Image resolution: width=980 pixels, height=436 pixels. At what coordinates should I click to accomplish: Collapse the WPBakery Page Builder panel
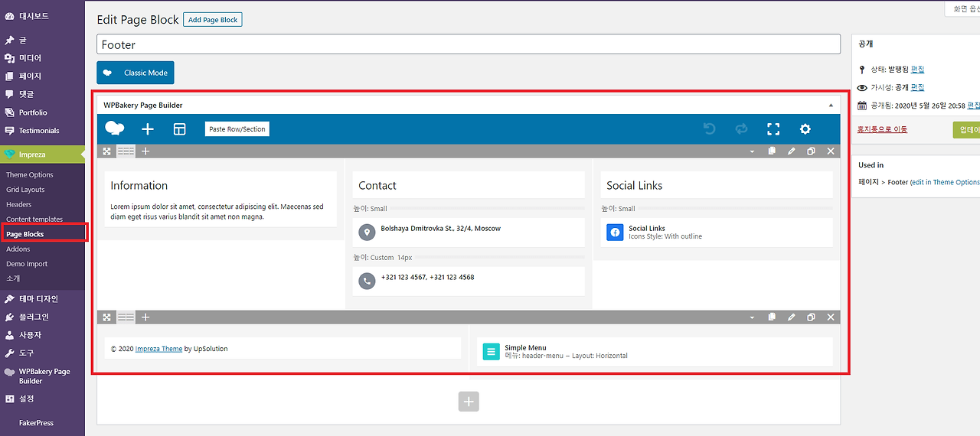[831, 105]
